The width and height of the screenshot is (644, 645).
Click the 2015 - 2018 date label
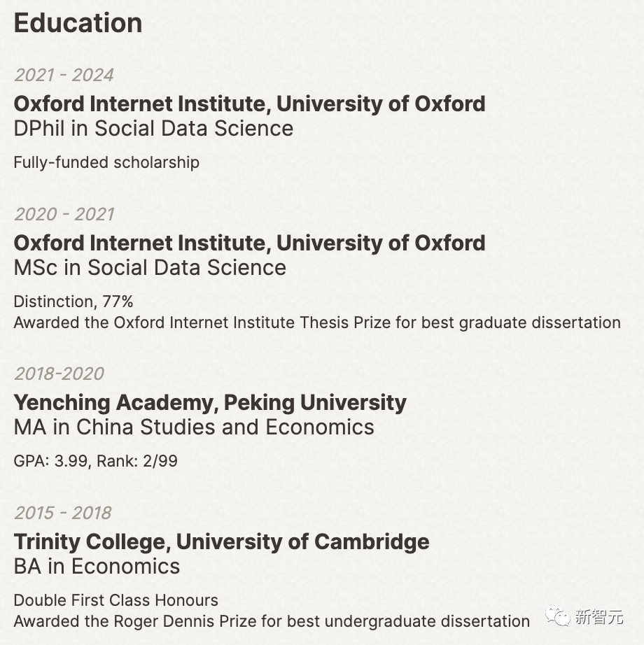click(62, 513)
